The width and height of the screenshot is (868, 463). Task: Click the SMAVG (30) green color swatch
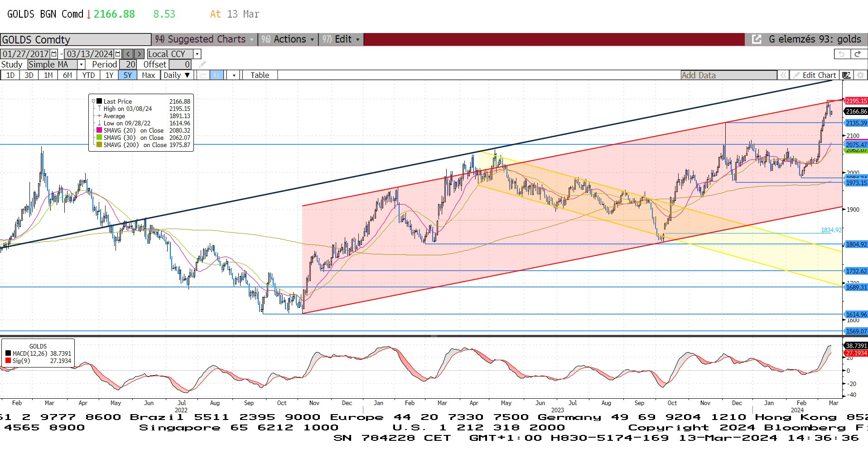(99, 138)
